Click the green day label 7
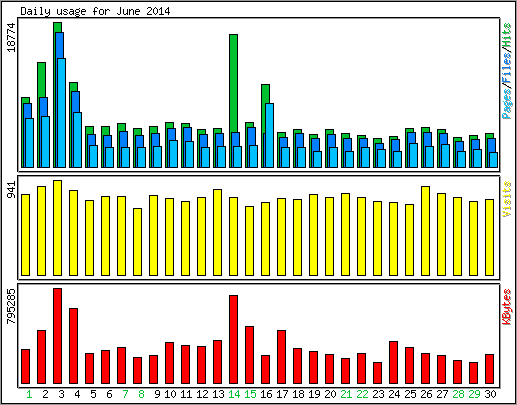517x405 pixels. (x=125, y=395)
